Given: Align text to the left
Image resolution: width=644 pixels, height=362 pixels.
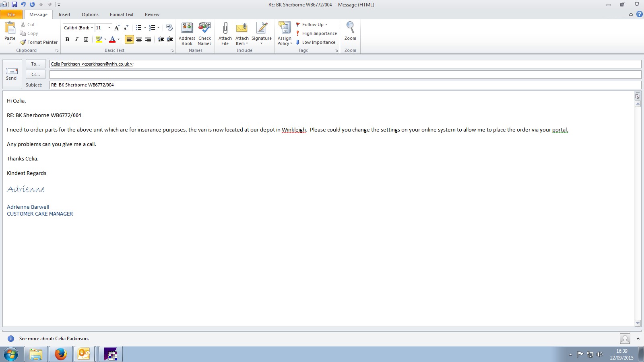Looking at the screenshot, I should point(129,39).
